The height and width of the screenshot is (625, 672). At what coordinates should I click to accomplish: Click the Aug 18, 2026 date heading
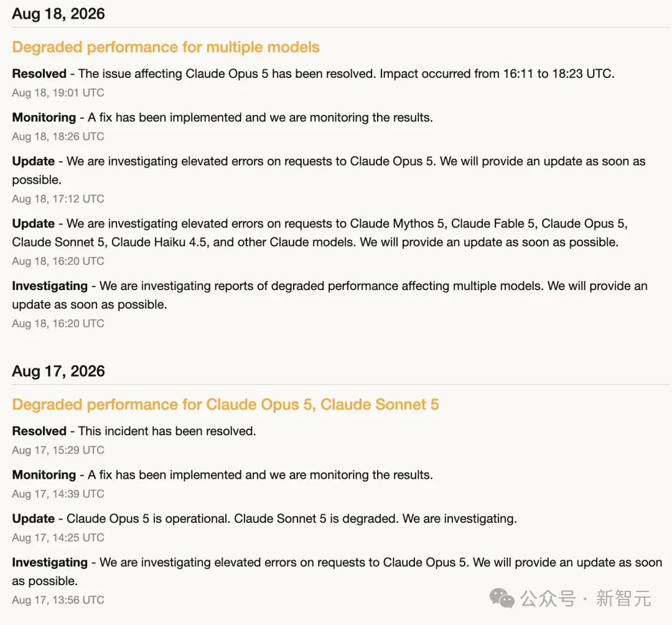coord(58,14)
